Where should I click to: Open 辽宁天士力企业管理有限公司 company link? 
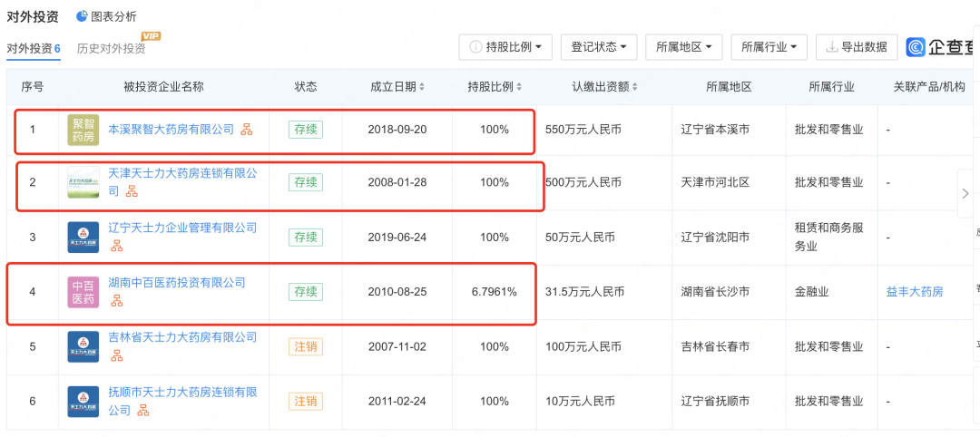point(182,228)
